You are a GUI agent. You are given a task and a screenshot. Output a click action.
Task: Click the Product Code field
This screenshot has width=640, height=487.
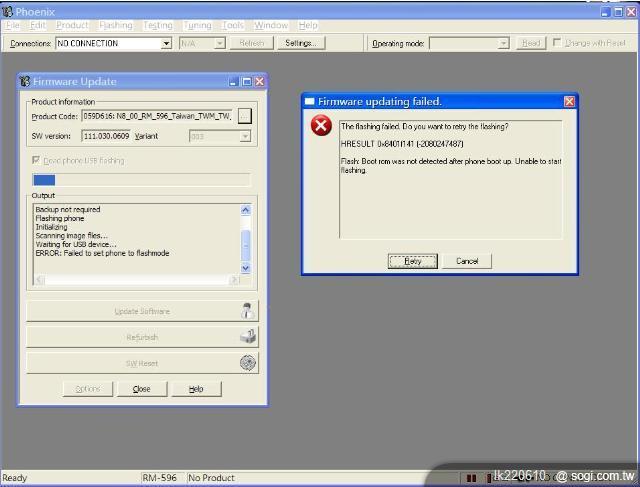click(157, 116)
